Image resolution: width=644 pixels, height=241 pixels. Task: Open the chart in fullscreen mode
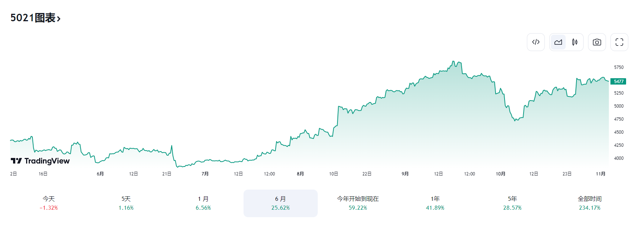[x=619, y=42]
